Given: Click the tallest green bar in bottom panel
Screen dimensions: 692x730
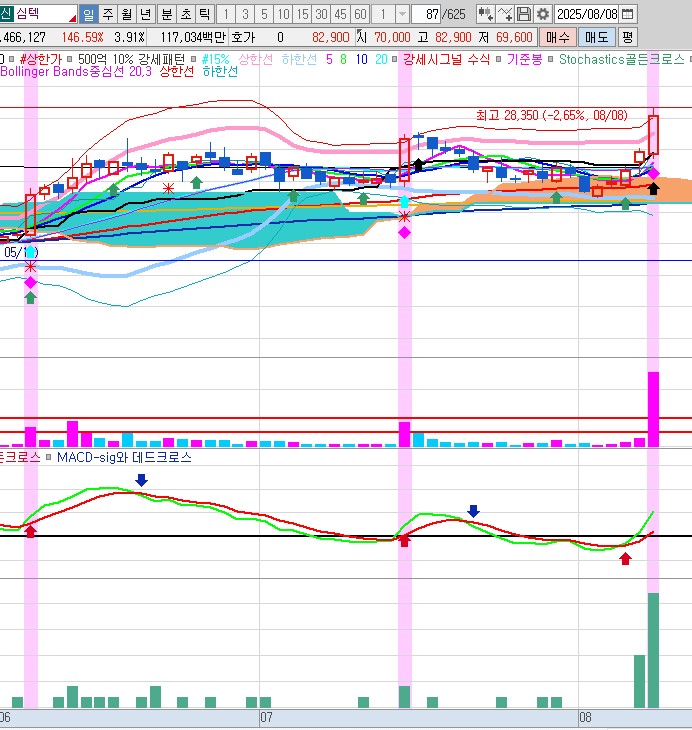Looking at the screenshot, I should point(653,650).
